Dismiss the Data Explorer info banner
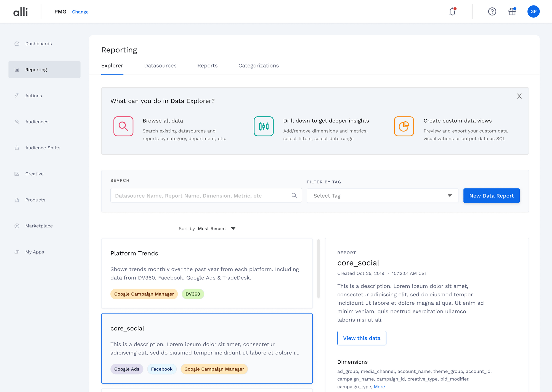The height and width of the screenshot is (392, 552). 519,96
